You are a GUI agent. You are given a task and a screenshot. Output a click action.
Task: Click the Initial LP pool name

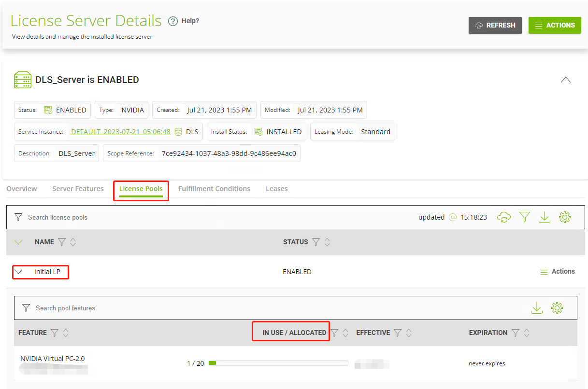tap(47, 272)
